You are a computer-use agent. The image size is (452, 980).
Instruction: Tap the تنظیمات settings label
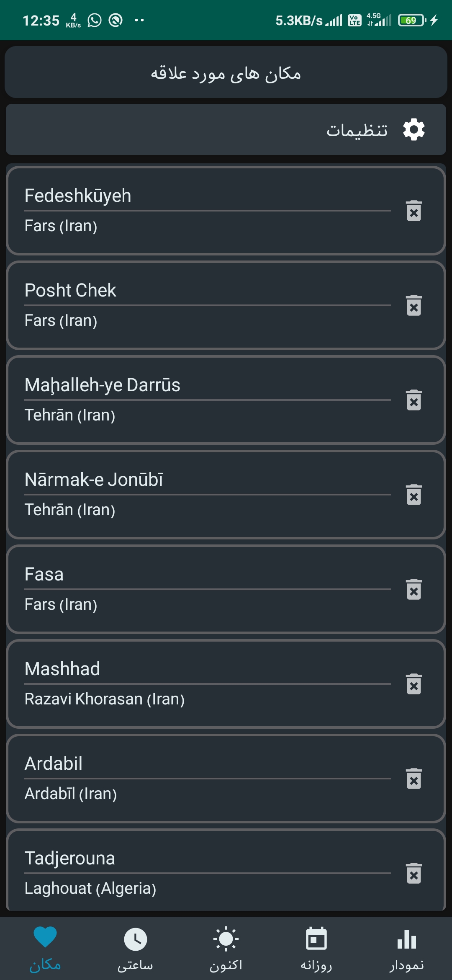357,130
